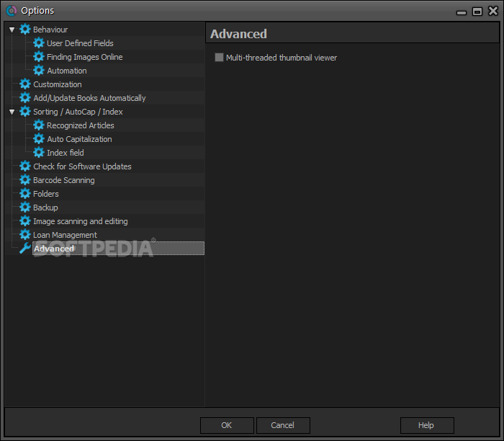The width and height of the screenshot is (504, 441).
Task: Click the Multi-threaded thumbnail viewer label
Action: 282,58
